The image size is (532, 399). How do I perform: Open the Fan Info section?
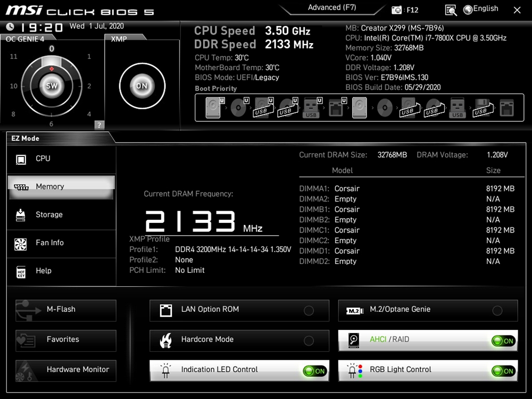coord(61,243)
